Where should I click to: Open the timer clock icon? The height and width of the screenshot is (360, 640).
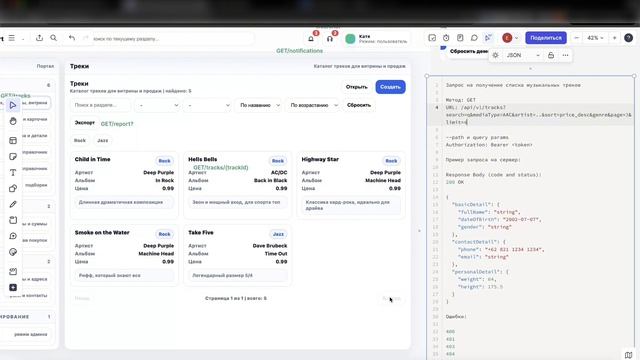(446, 38)
